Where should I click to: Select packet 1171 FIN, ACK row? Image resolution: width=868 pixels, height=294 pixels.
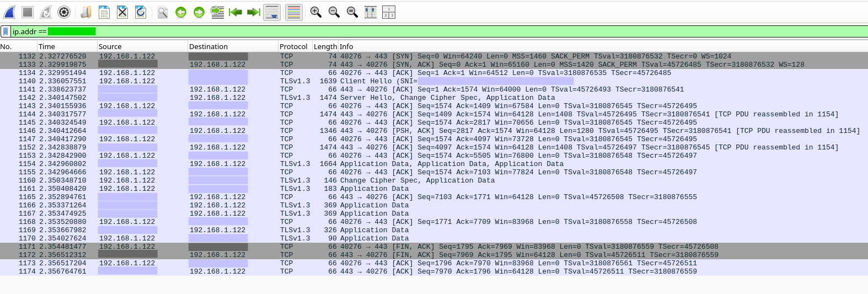(386, 247)
